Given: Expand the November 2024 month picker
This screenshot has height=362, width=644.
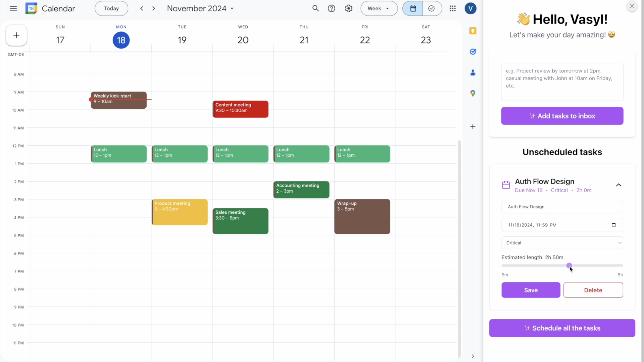Looking at the screenshot, I should tap(200, 9).
